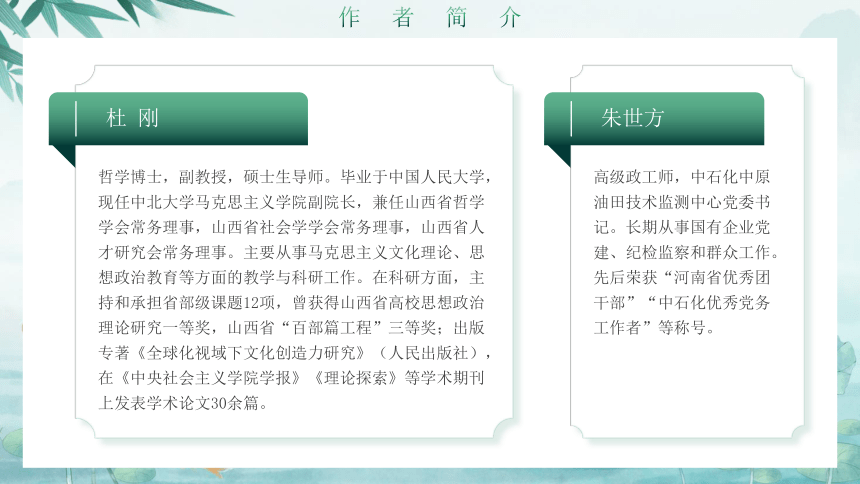Click the line starting 油田技术监测中心
Viewport: 860px width, 484px height.
tap(682, 202)
